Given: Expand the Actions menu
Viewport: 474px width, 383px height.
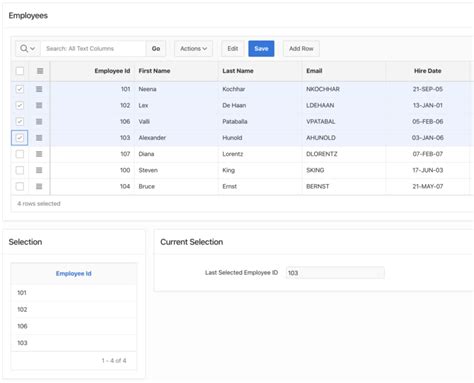Looking at the screenshot, I should pyautogui.click(x=194, y=49).
